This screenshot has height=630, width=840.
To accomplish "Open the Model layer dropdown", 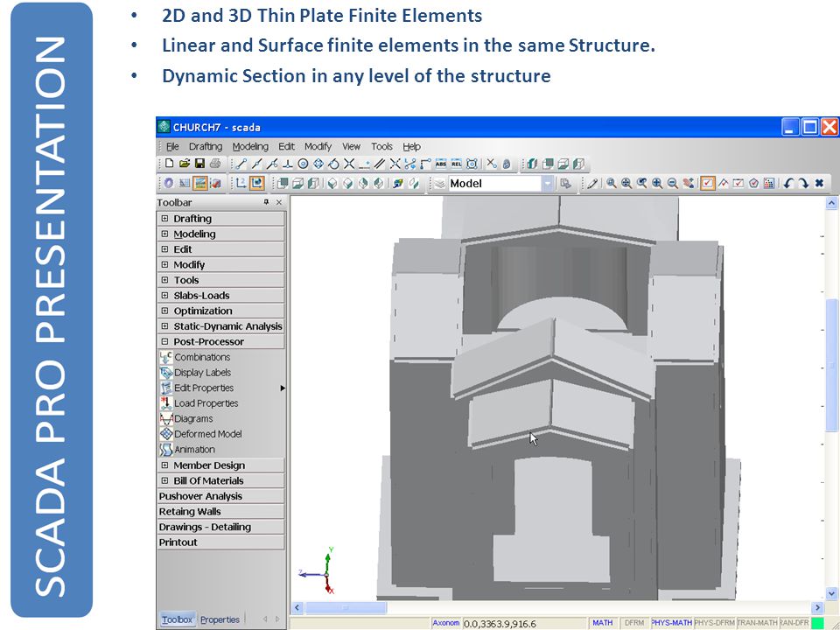I will (548, 184).
